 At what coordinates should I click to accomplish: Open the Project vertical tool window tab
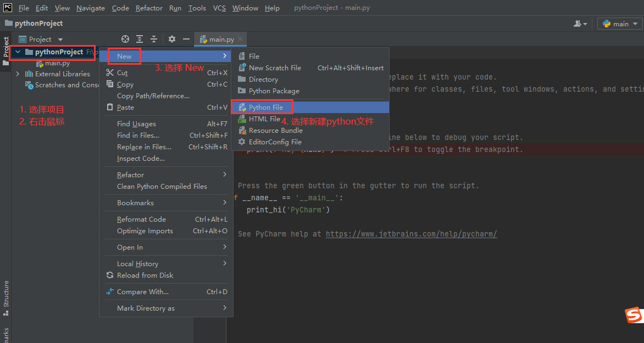point(5,51)
